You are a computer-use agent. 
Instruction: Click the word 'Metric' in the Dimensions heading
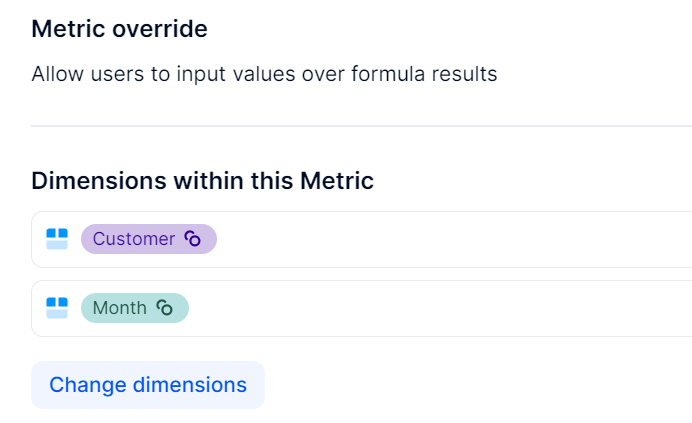[337, 181]
